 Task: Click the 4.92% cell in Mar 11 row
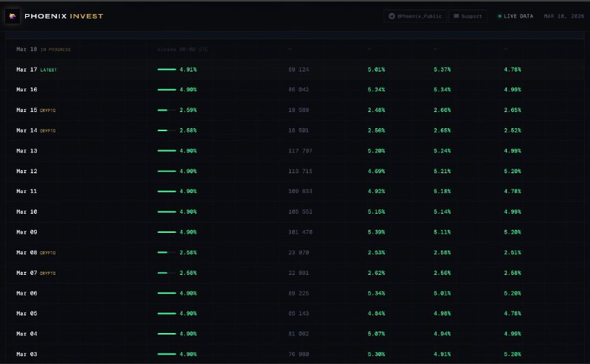[376, 192]
